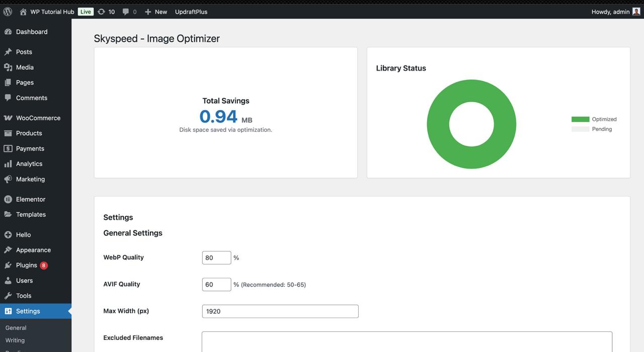Click the WooCommerce icon in the sidebar
This screenshot has height=352, width=644.
(10, 117)
